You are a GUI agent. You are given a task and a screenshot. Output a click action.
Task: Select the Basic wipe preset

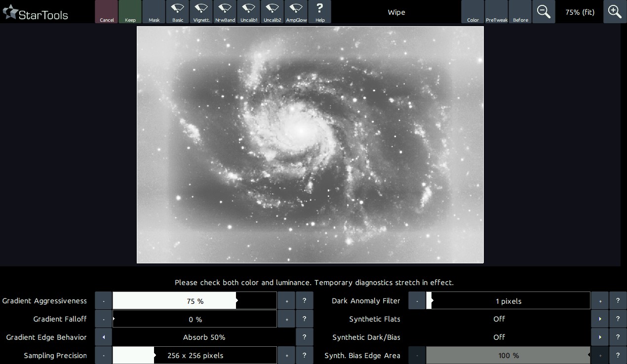(x=177, y=12)
